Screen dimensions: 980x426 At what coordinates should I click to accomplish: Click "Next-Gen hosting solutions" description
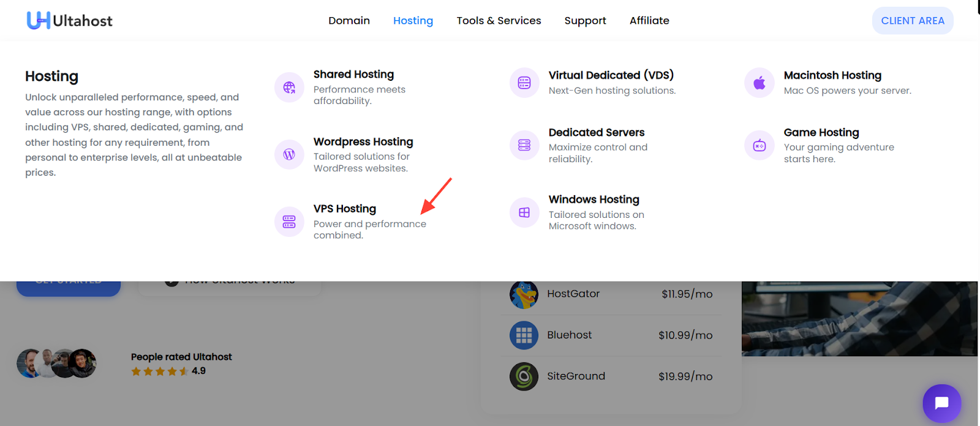[612, 91]
